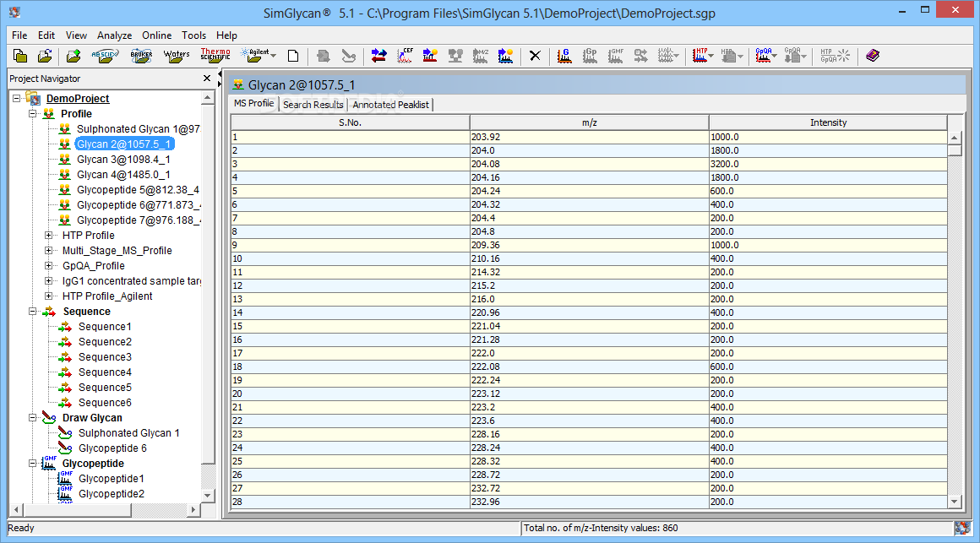Switch to the Annotated Peaklist tab
This screenshot has width=980, height=543.
(390, 105)
